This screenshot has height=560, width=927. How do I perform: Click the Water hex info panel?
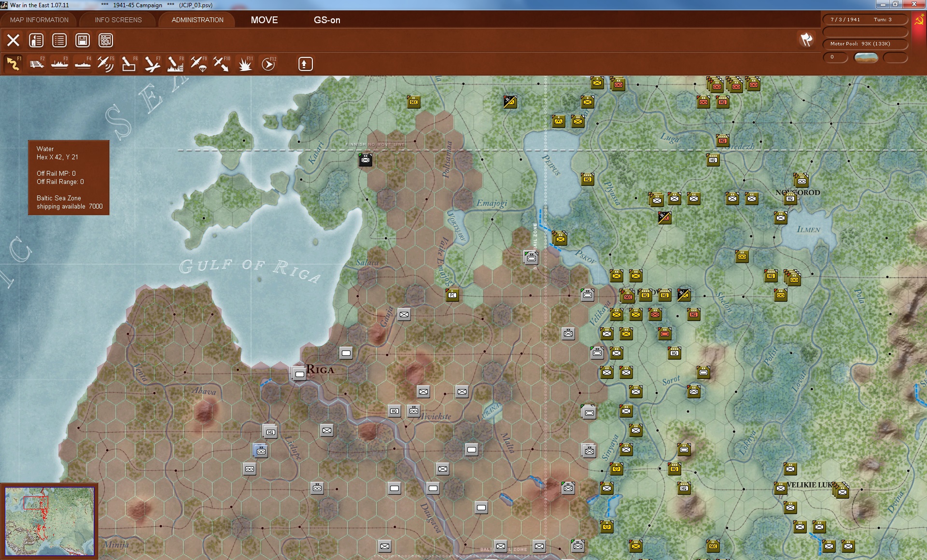click(69, 178)
